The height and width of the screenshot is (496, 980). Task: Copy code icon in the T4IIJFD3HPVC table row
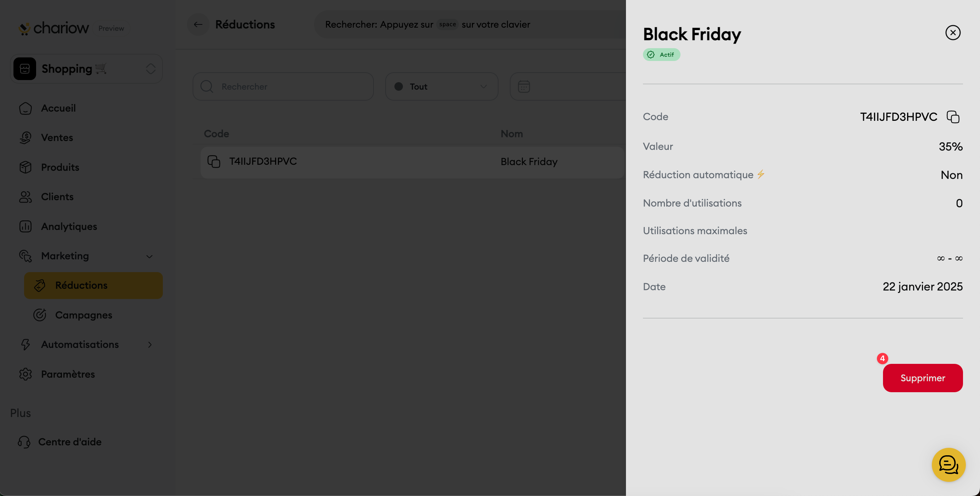pos(214,162)
